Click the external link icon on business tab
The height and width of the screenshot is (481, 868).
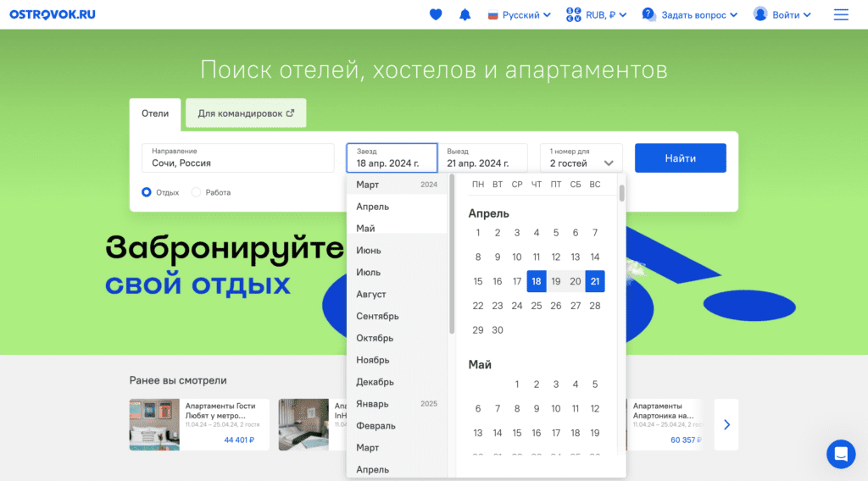point(290,113)
